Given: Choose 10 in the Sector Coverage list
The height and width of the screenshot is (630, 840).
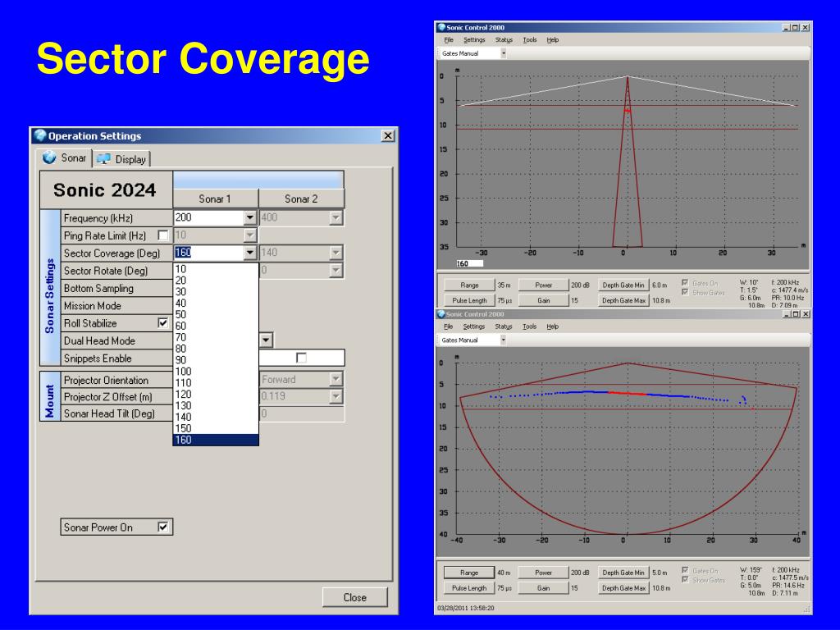Looking at the screenshot, I should point(216,269).
